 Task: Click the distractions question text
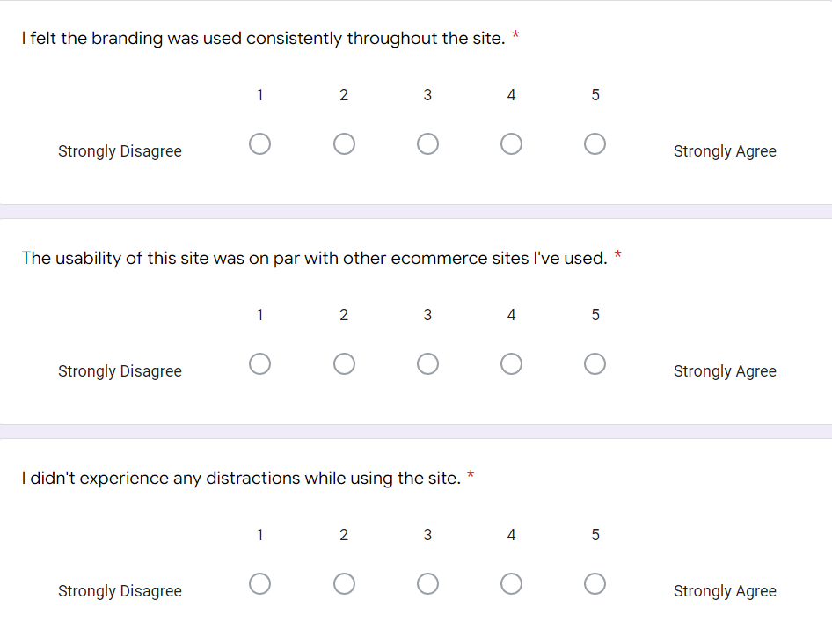[x=241, y=478]
